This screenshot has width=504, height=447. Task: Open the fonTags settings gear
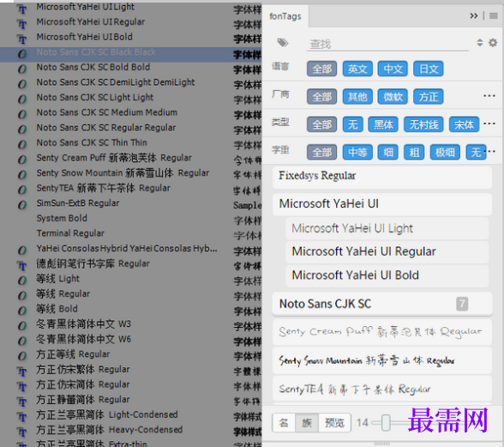[x=493, y=43]
